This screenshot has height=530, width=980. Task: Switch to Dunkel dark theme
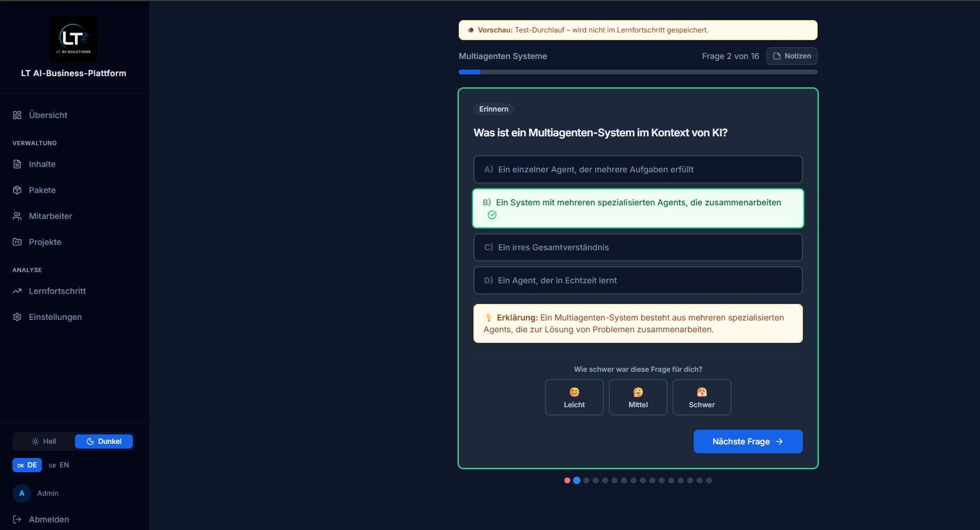click(104, 441)
